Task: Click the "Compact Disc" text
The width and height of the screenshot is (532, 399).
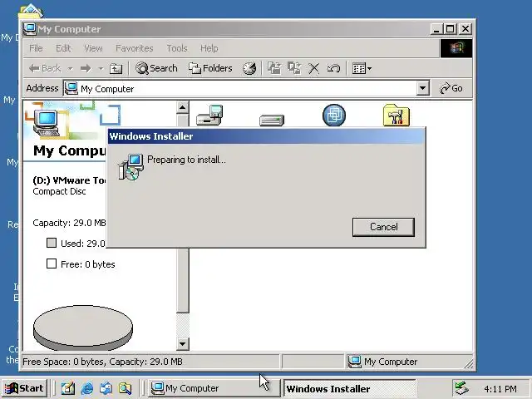Action: click(59, 191)
